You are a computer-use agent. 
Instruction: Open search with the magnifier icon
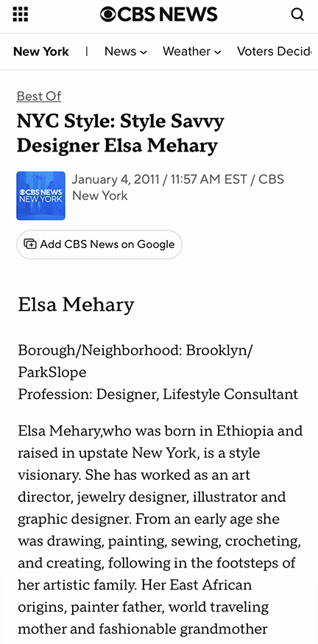[x=297, y=15]
